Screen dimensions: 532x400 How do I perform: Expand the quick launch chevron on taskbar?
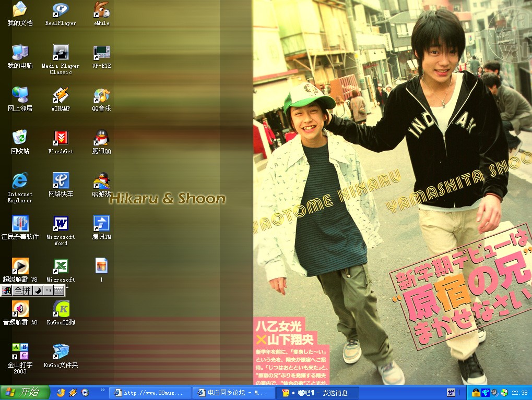102,390
